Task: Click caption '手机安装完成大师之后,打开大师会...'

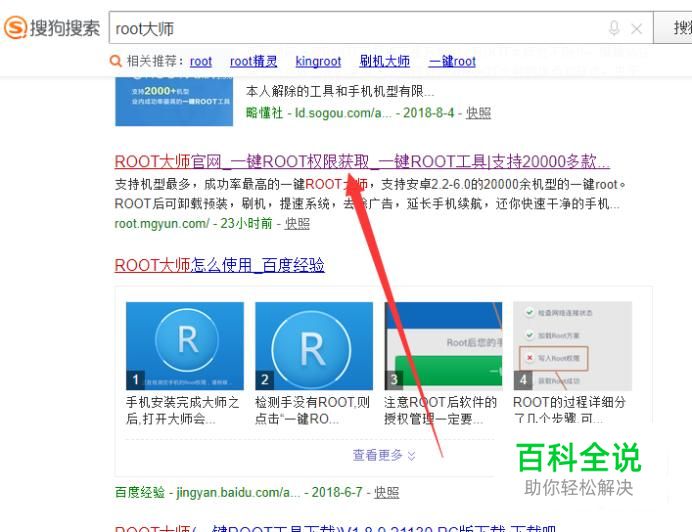Action: (x=182, y=410)
